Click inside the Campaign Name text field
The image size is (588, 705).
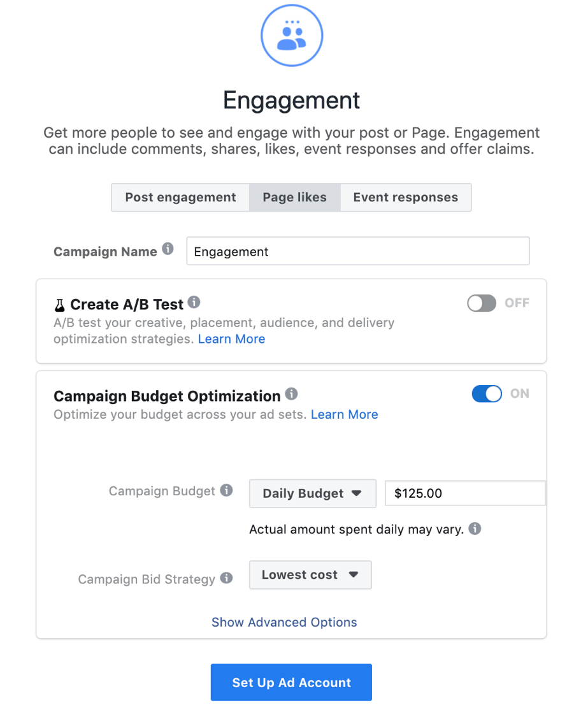point(357,251)
